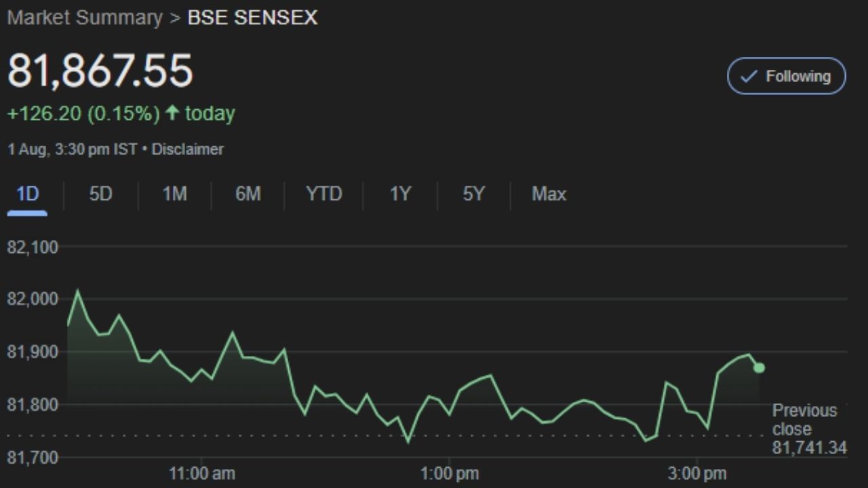Click the Previous close 81,741.34 label
The height and width of the screenshot is (488, 868).
coord(809,429)
